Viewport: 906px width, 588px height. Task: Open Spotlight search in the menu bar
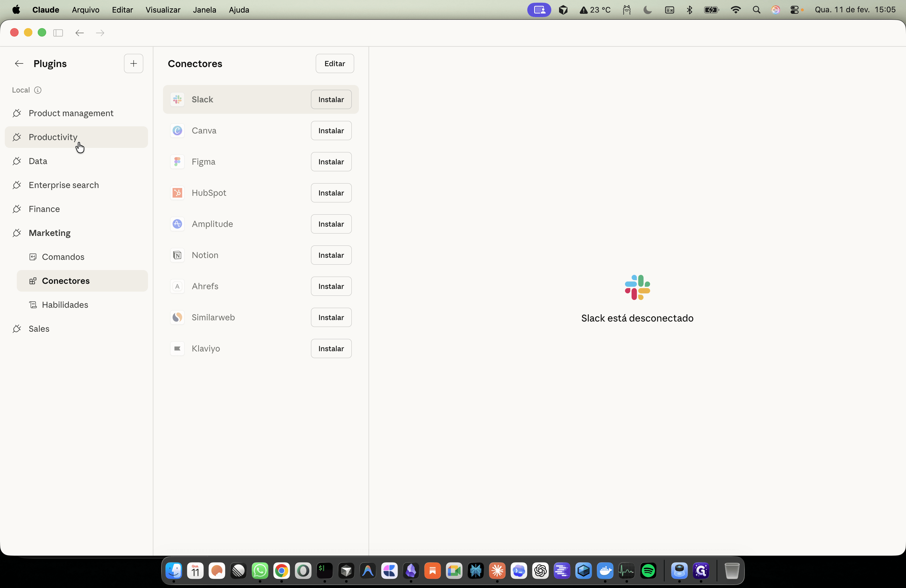pyautogui.click(x=756, y=10)
